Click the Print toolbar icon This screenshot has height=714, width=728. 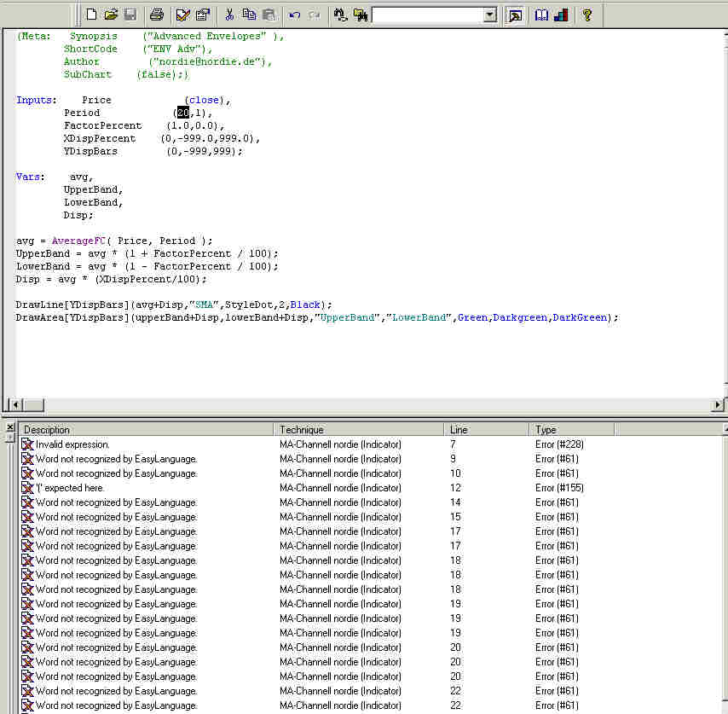click(156, 15)
